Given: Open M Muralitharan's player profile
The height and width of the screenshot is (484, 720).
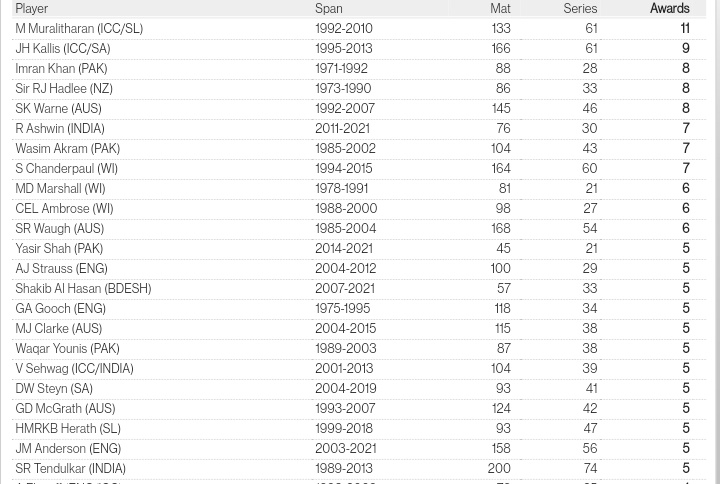Looking at the screenshot, I should click(54, 29).
